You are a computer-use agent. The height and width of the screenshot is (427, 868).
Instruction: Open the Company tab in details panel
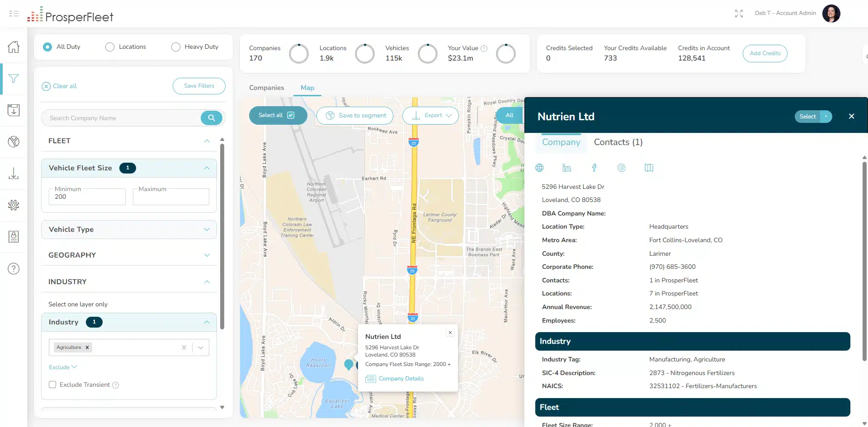[561, 142]
